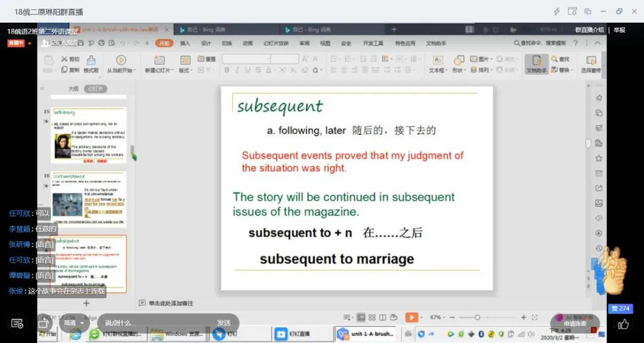Open the Design (设计) ribbon tab
644x343 pixels.
pyautogui.click(x=206, y=44)
